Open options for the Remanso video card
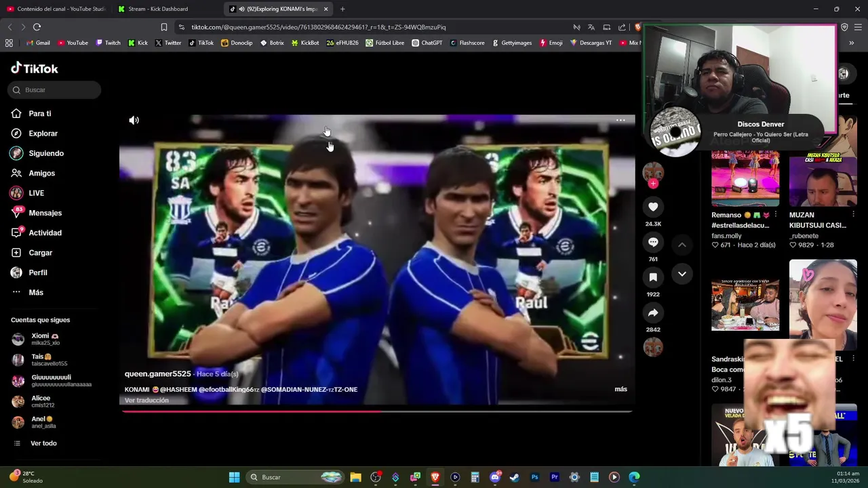This screenshot has width=868, height=488. pyautogui.click(x=775, y=215)
